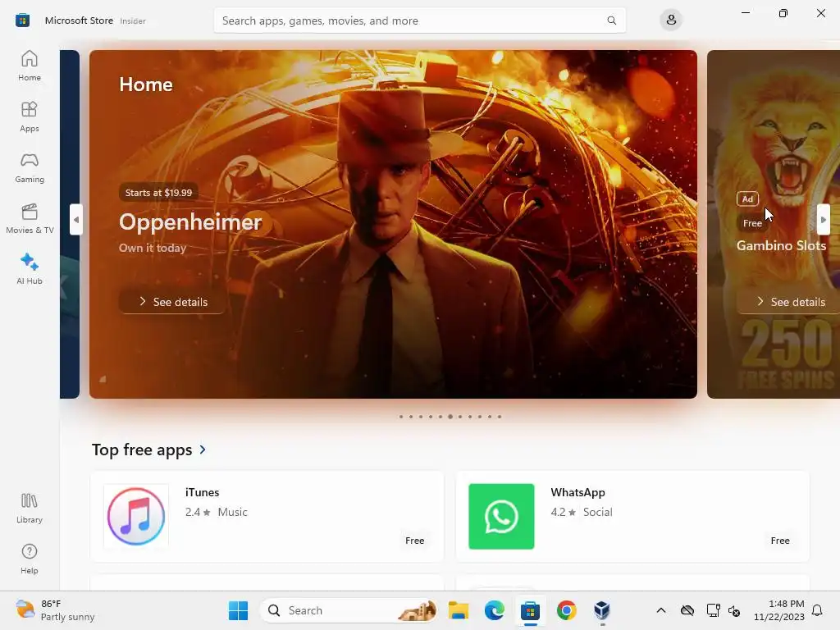The image size is (840, 630).
Task: See details for Oppenheimer
Action: [x=172, y=302]
